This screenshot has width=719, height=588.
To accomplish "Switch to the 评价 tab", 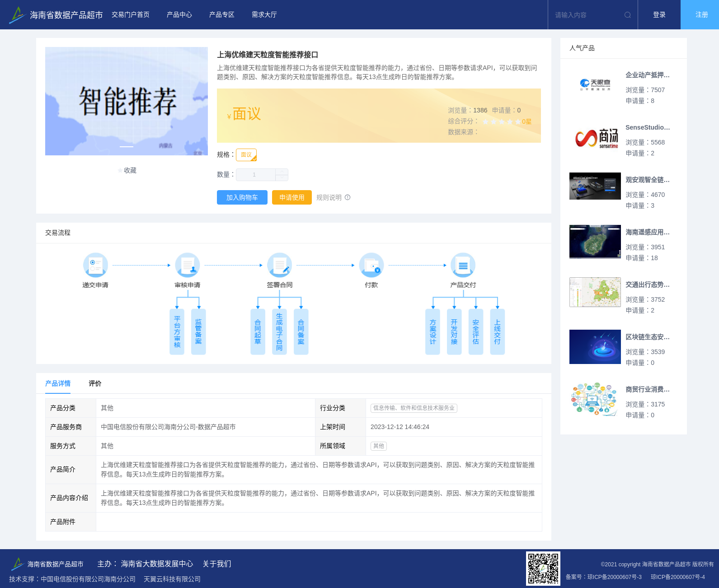I will pos(95,383).
